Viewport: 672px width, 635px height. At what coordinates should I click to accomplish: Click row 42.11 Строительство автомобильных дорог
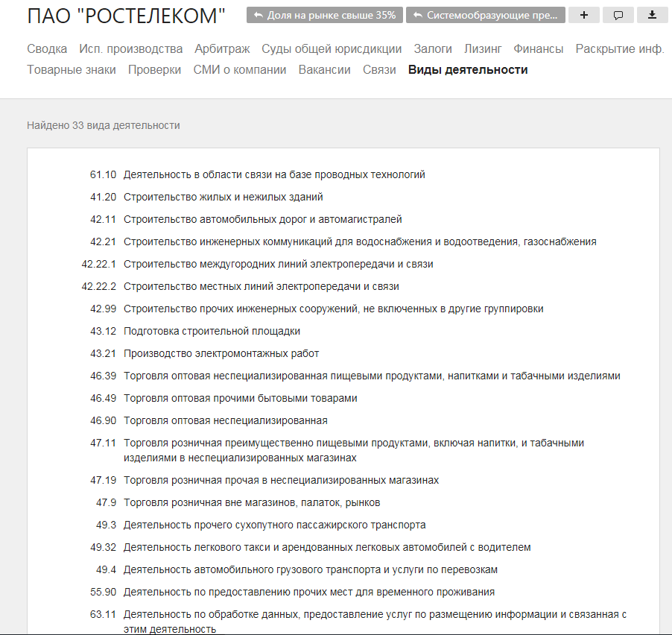pyautogui.click(x=246, y=219)
